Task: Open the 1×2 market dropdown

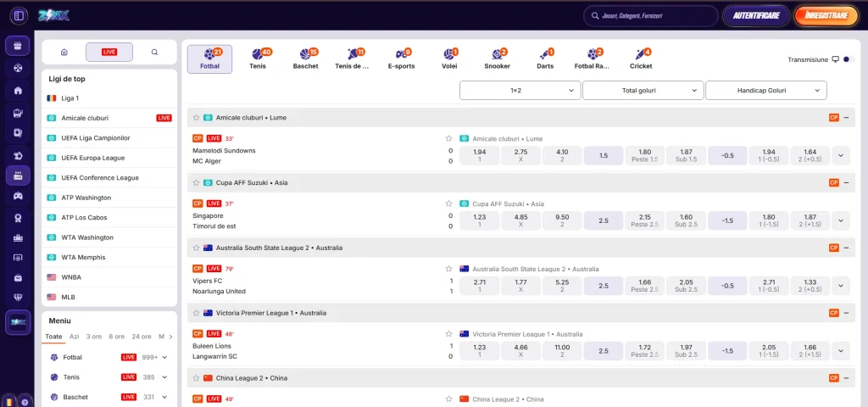Action: point(520,90)
